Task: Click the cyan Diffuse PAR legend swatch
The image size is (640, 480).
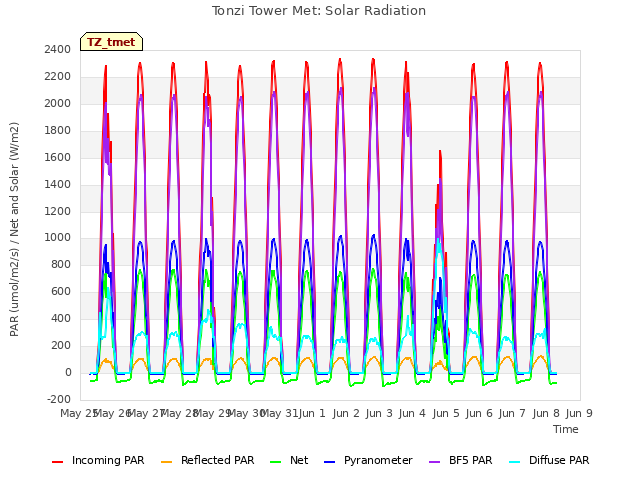Action: coord(515,462)
